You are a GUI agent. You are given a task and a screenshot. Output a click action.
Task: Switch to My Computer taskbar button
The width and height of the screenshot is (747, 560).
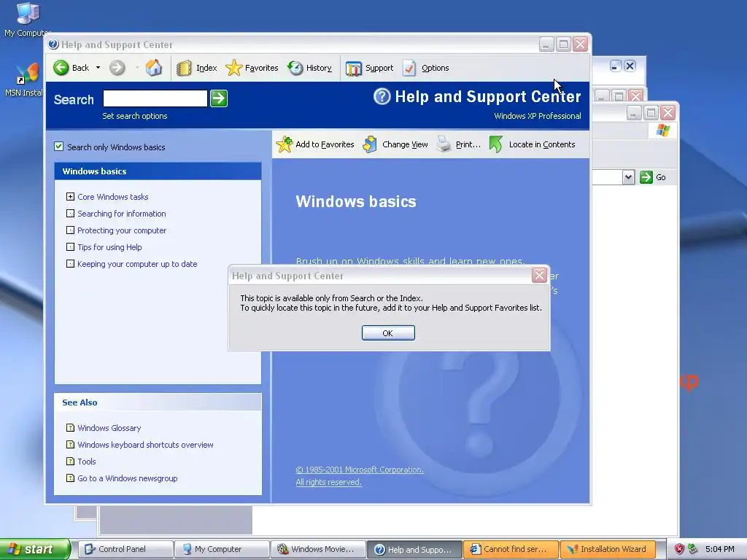pyautogui.click(x=222, y=549)
